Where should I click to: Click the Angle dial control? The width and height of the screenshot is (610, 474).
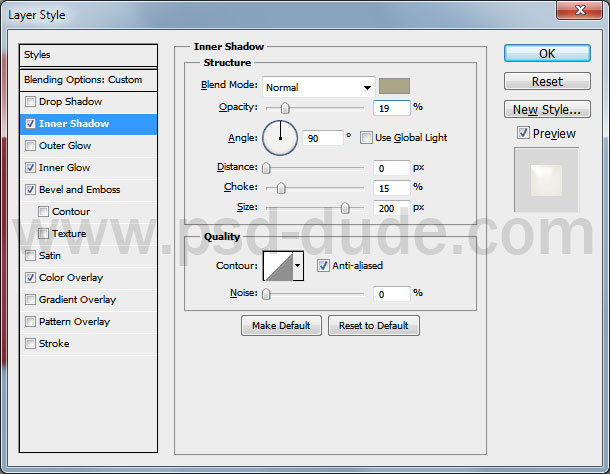pos(280,138)
